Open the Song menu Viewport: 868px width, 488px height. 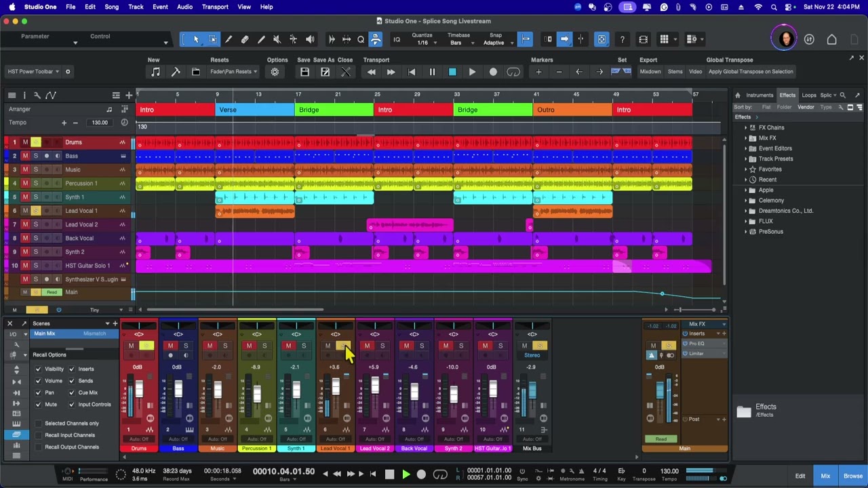(111, 7)
